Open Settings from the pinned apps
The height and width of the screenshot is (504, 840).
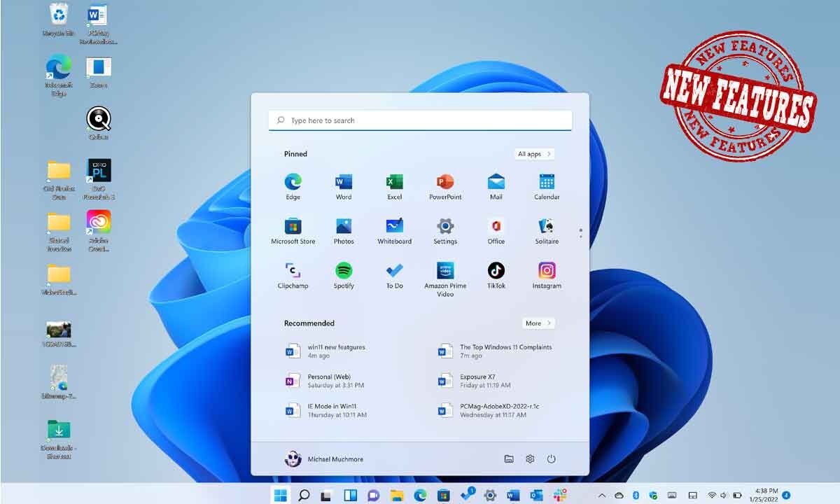tap(445, 231)
